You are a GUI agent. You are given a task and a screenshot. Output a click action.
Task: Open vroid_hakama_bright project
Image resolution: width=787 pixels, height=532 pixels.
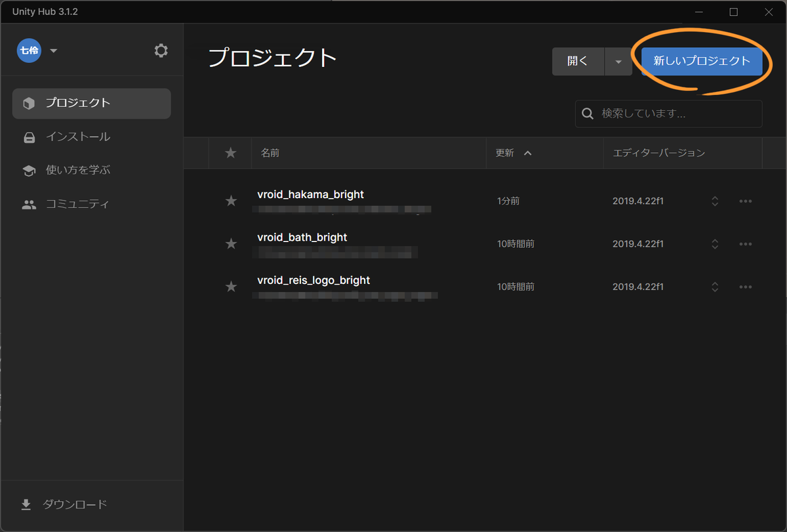click(311, 194)
